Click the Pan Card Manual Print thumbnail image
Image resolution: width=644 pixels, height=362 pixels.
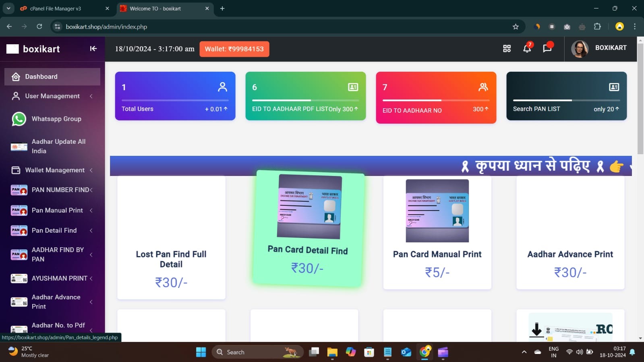(x=437, y=211)
